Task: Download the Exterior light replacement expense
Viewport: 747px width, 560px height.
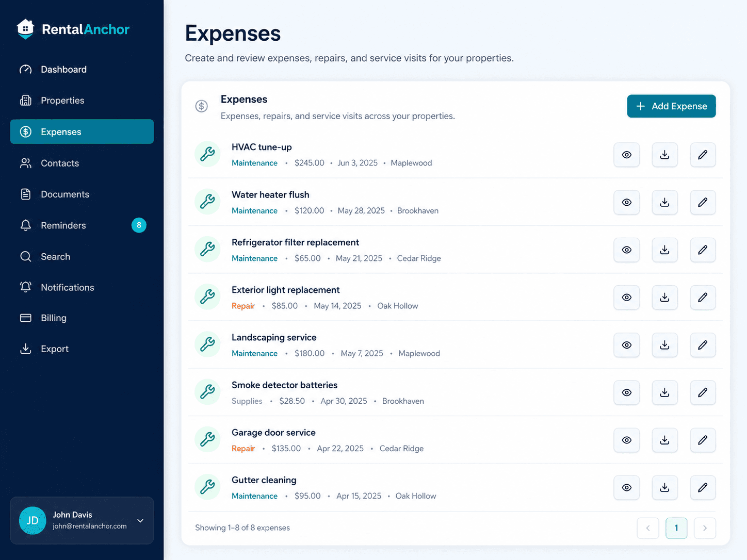Action: click(664, 298)
